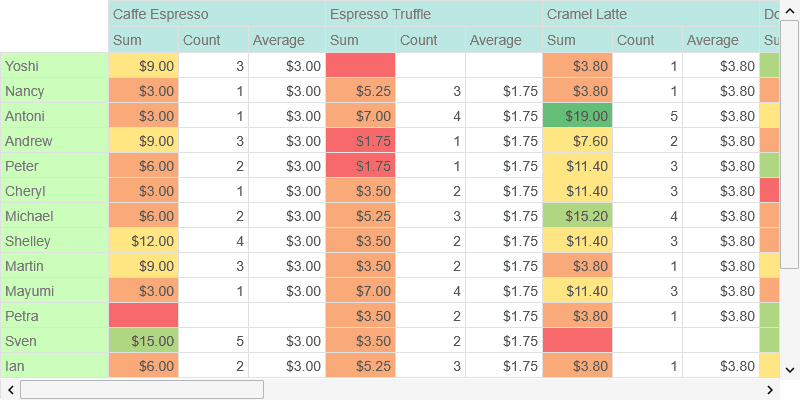Click the scroll down arrow
Image resolution: width=800 pixels, height=400 pixels.
click(x=790, y=369)
